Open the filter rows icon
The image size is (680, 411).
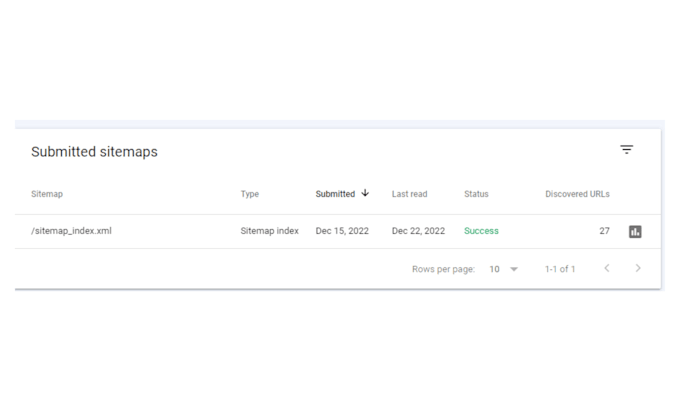626,150
